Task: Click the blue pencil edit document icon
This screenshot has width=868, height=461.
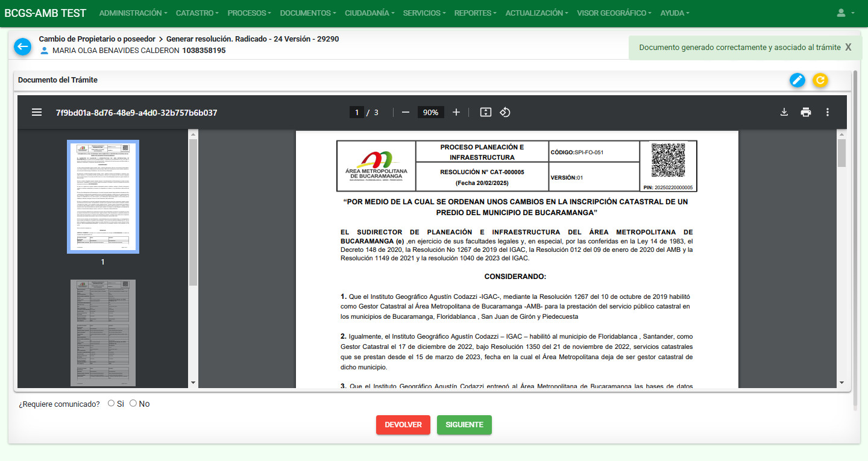Action: pos(797,80)
